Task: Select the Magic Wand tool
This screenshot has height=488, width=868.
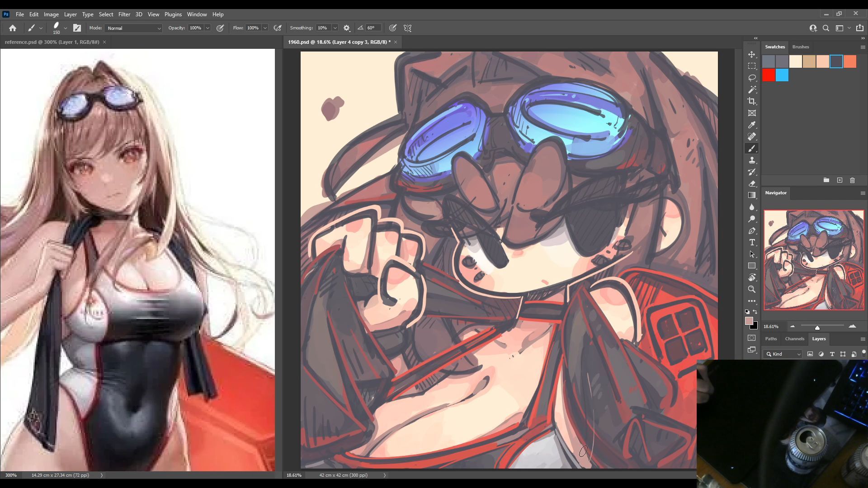Action: [x=752, y=89]
